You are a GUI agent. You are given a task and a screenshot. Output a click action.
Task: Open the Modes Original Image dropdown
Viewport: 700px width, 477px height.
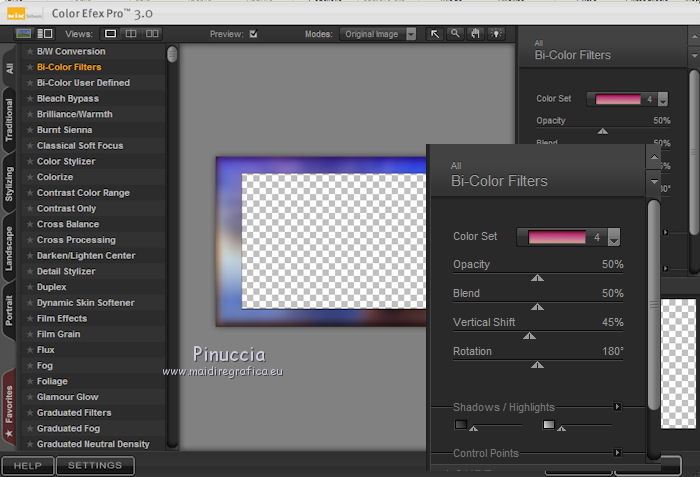point(378,34)
